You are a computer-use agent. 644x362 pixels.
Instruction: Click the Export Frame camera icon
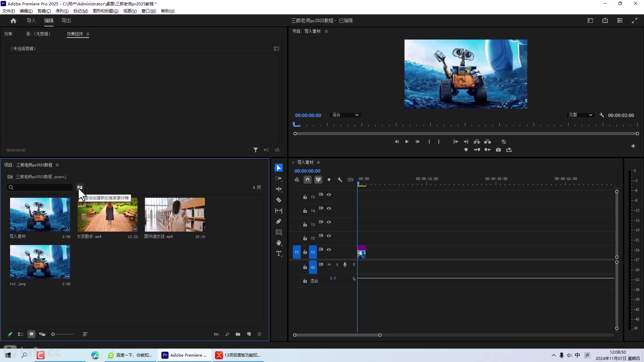point(498,150)
